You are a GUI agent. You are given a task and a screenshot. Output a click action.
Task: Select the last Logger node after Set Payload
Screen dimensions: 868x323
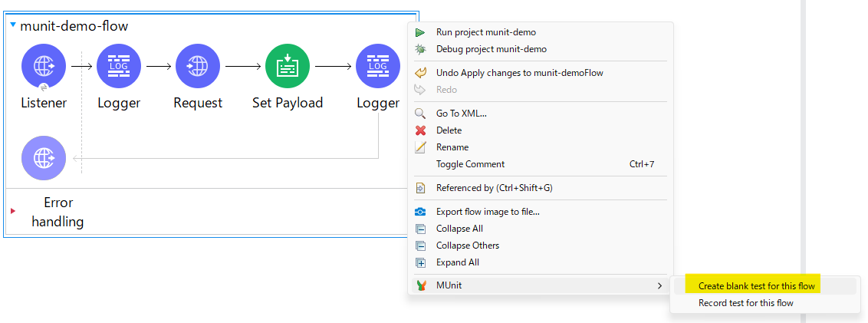tap(377, 67)
